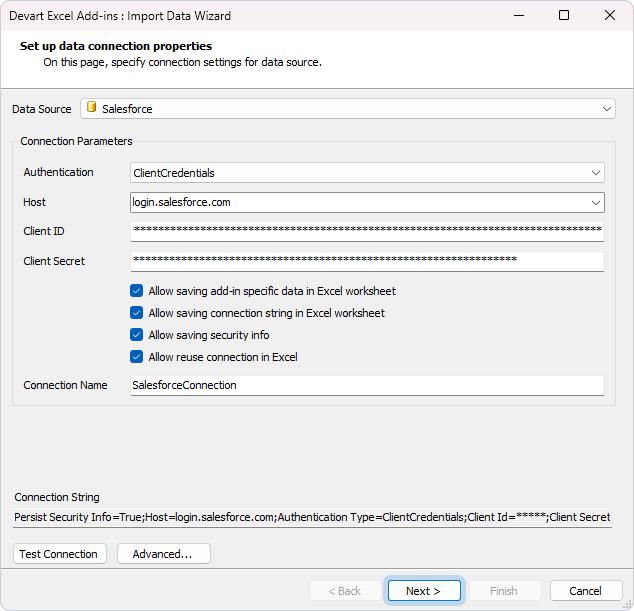The image size is (634, 611).
Task: Expand the Host combo box arrow
Action: pos(595,203)
